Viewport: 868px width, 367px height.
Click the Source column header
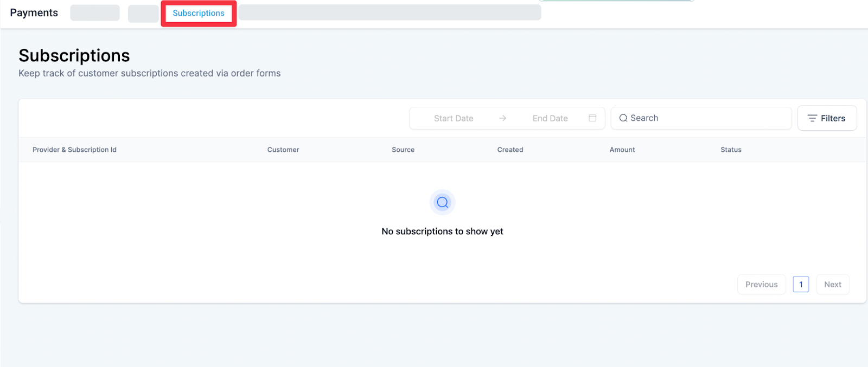pos(403,150)
